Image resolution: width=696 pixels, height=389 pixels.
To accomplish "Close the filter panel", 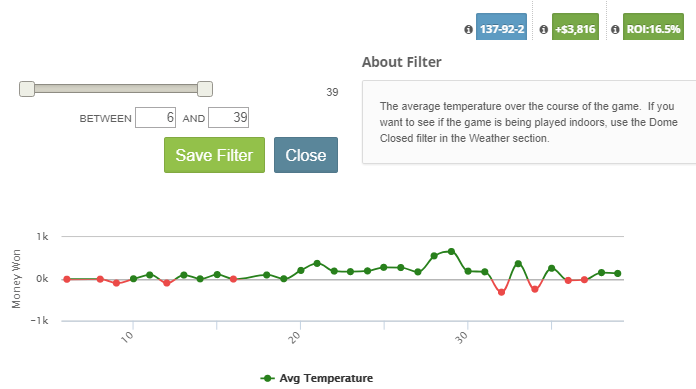I will click(306, 155).
